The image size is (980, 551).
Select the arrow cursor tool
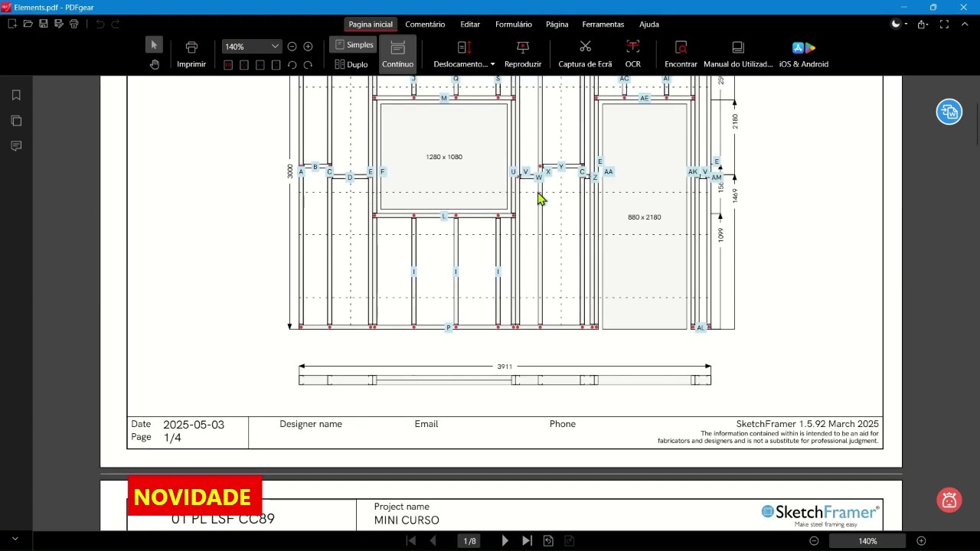154,45
